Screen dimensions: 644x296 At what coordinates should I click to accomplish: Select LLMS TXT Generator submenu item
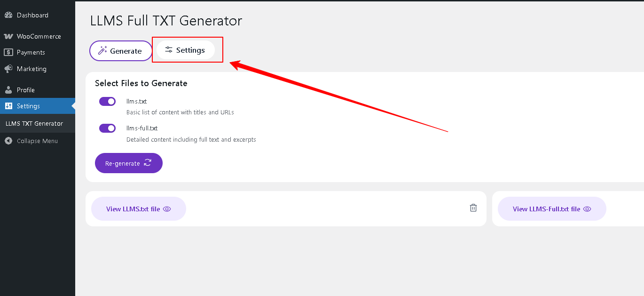click(x=34, y=123)
